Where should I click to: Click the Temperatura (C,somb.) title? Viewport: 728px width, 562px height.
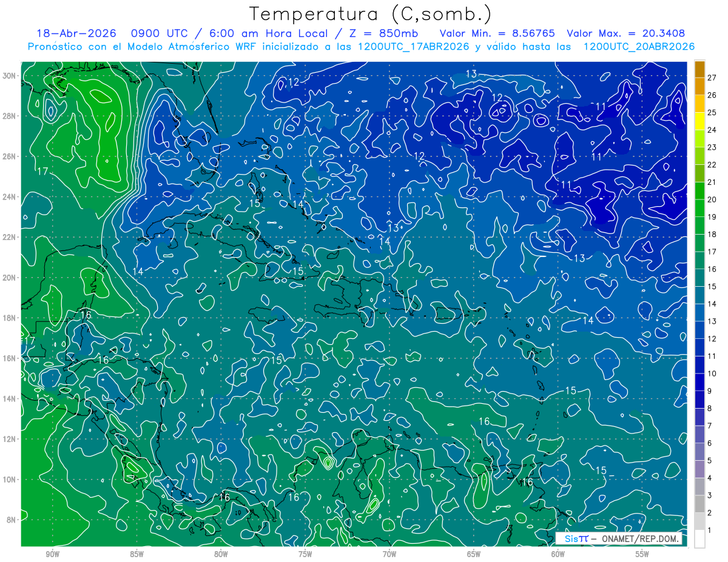click(x=370, y=13)
